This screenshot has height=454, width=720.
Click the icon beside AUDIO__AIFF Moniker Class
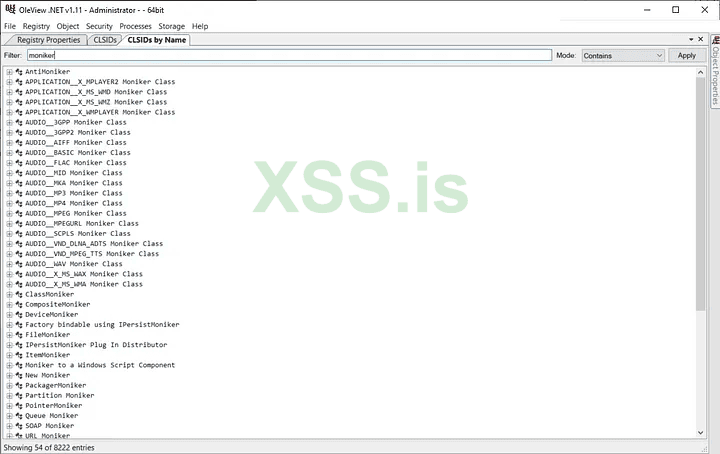click(x=19, y=142)
